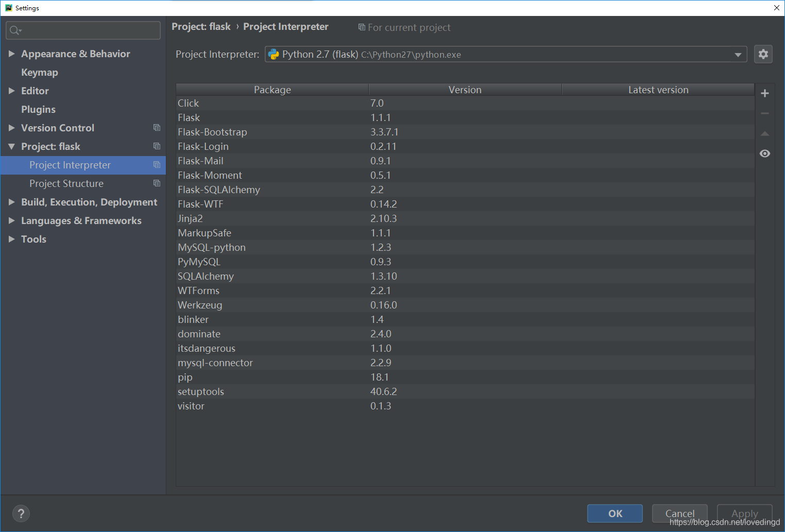Click the Apply button

tap(745, 513)
